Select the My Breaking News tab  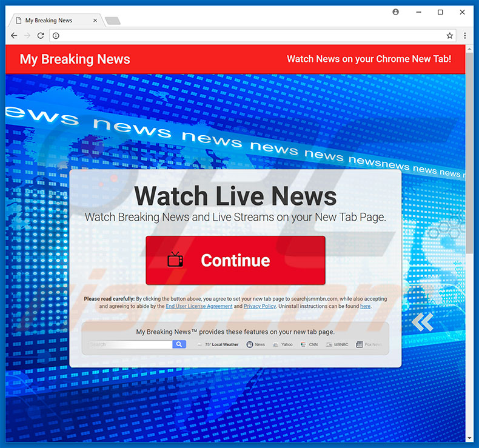56,21
